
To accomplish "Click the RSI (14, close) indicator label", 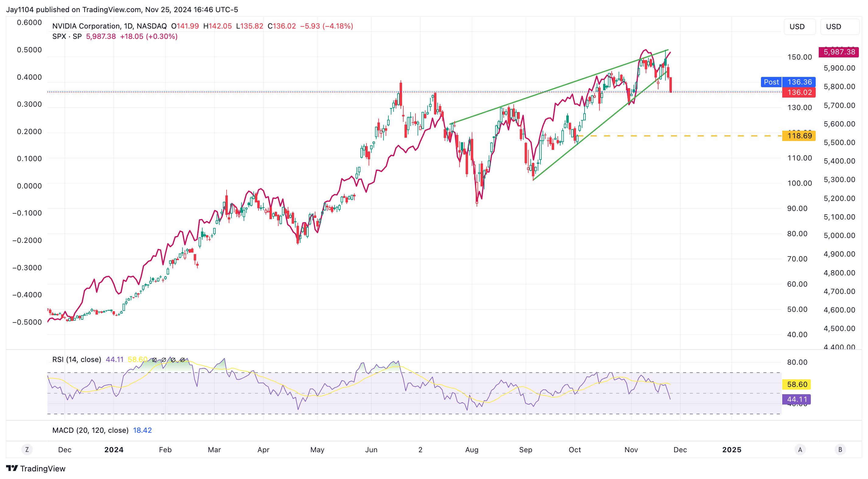I will [x=76, y=360].
